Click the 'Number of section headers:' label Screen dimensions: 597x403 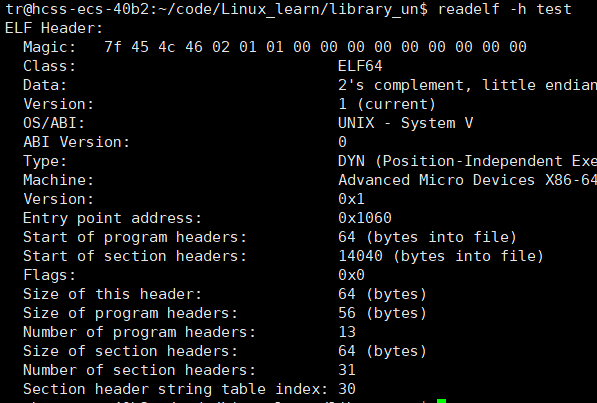(x=139, y=371)
